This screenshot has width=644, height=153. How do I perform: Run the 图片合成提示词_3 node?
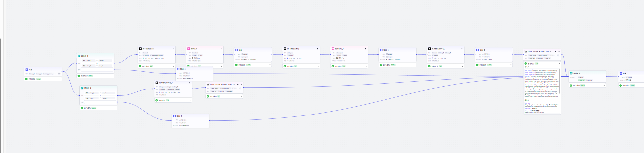point(190,83)
